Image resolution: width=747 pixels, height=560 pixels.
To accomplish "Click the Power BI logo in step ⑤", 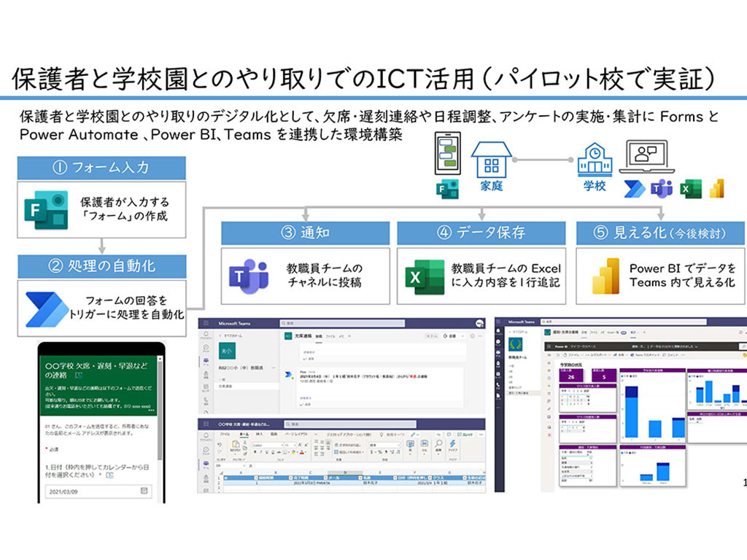I will [x=606, y=276].
